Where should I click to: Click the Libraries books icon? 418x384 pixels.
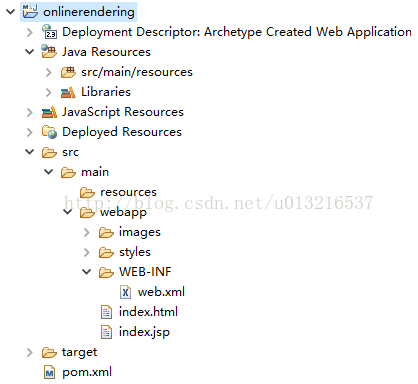68,92
